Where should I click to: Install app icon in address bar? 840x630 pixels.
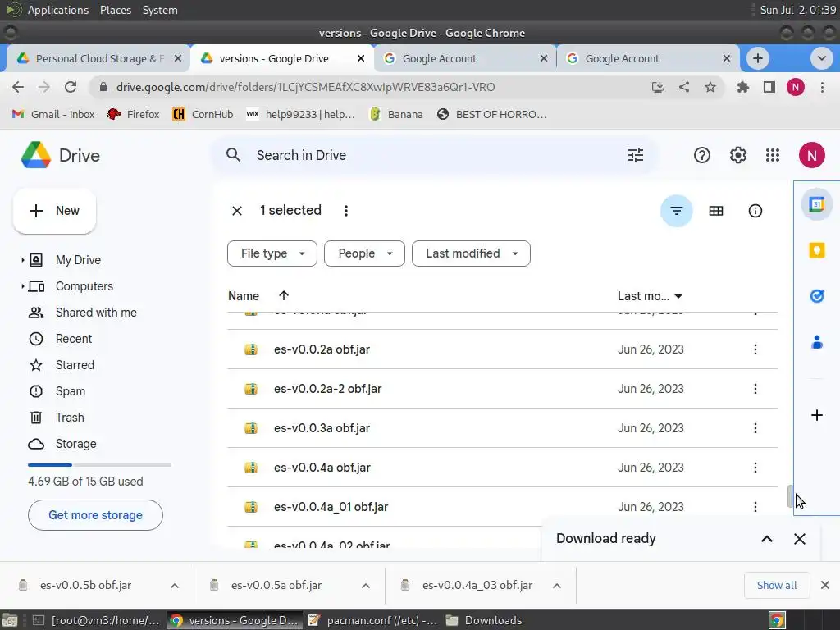point(657,87)
